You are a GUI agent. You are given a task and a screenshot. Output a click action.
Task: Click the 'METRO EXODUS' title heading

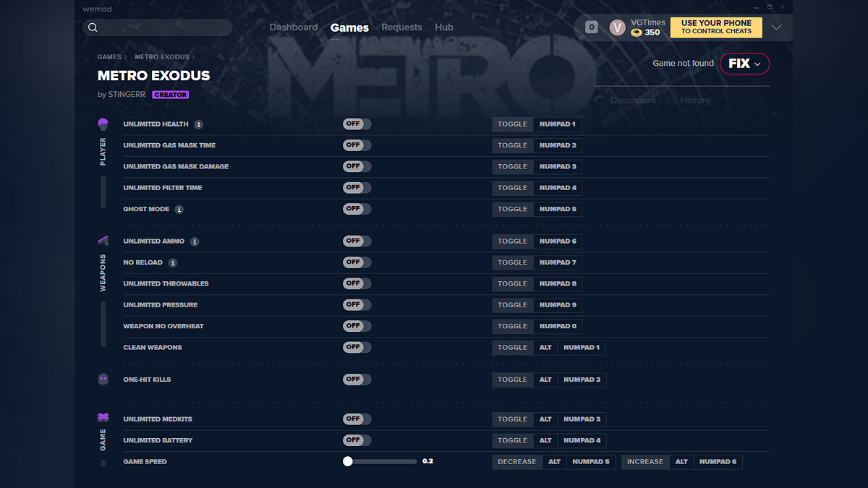pyautogui.click(x=154, y=76)
